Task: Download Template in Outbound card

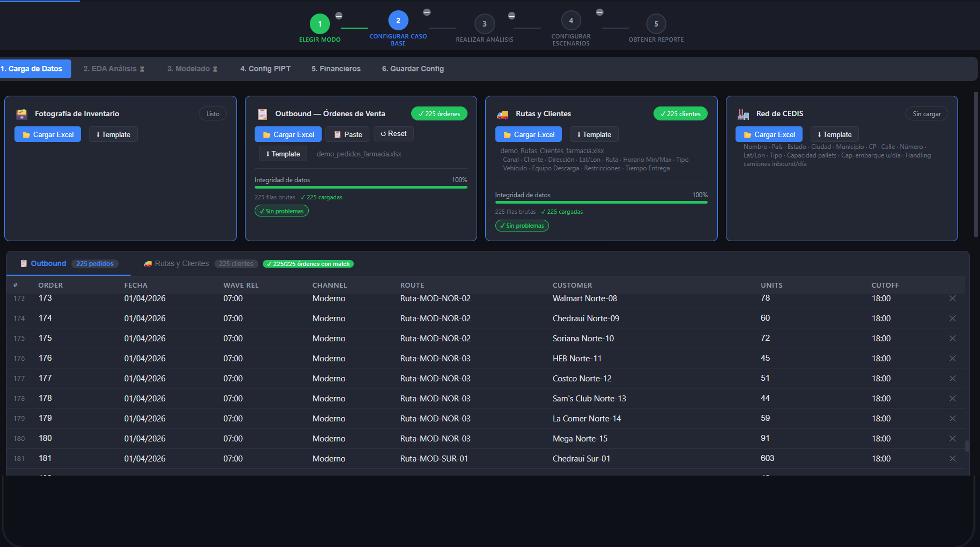Action: pos(283,154)
